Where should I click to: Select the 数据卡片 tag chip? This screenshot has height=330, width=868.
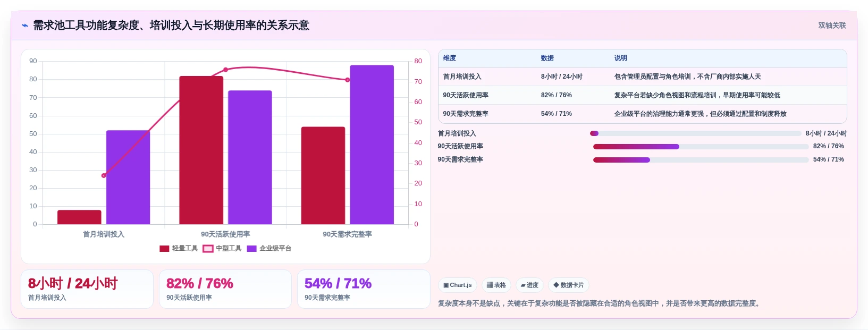coord(568,285)
